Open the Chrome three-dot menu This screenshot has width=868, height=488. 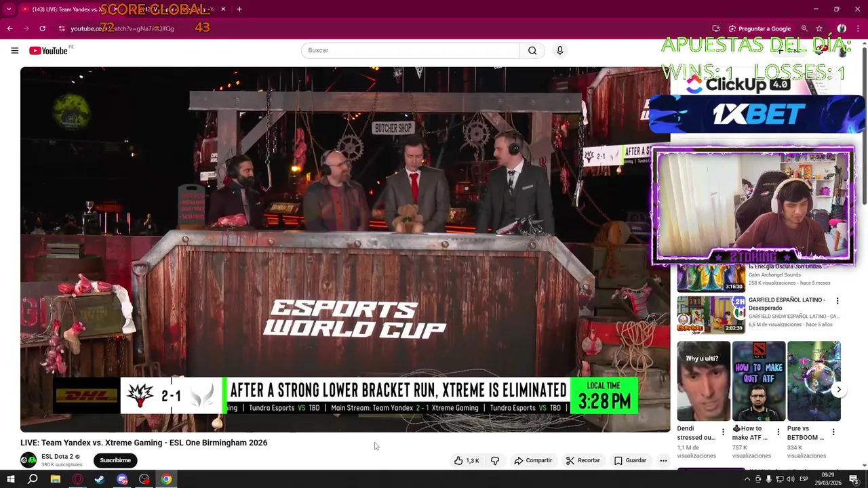point(859,28)
